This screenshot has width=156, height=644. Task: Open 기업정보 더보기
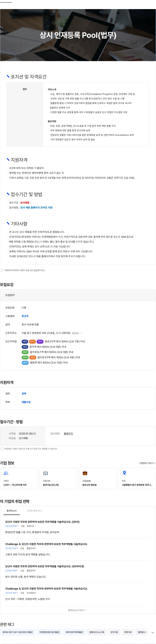(147, 463)
